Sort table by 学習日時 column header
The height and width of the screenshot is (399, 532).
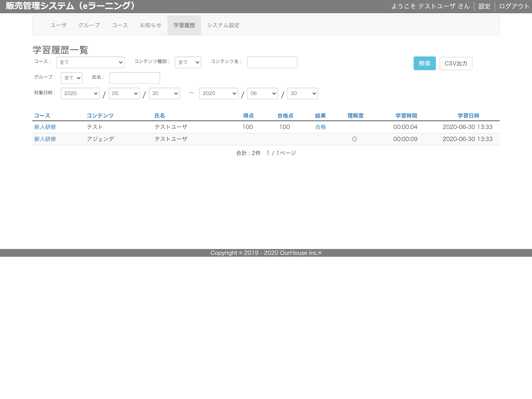(468, 116)
